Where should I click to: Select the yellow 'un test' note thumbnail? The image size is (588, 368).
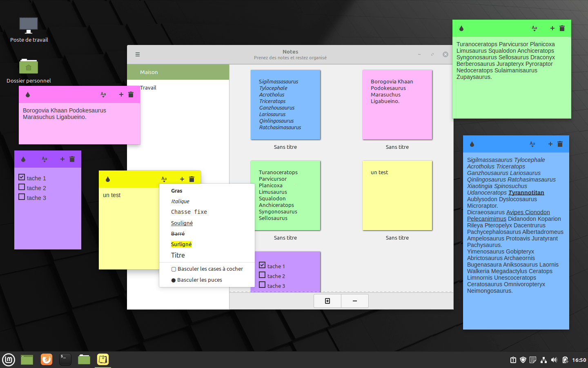(x=397, y=195)
